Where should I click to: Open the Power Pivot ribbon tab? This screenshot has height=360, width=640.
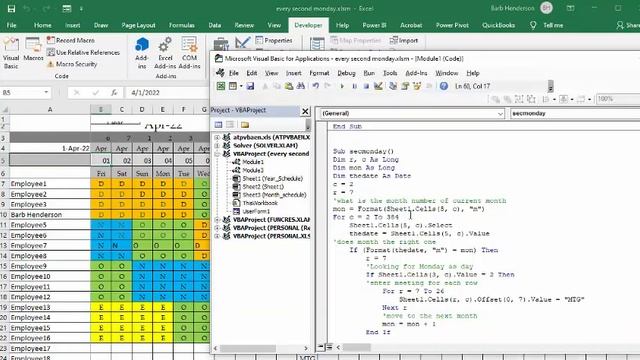tap(452, 25)
